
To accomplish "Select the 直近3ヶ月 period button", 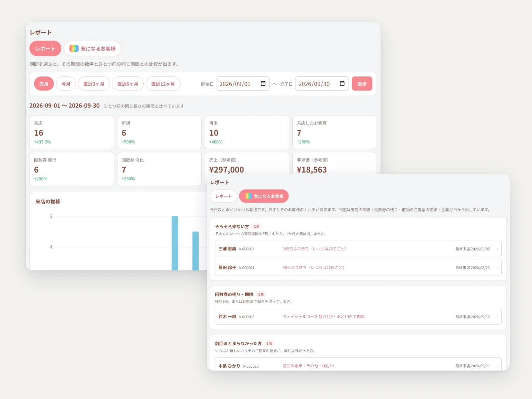I will [x=94, y=84].
